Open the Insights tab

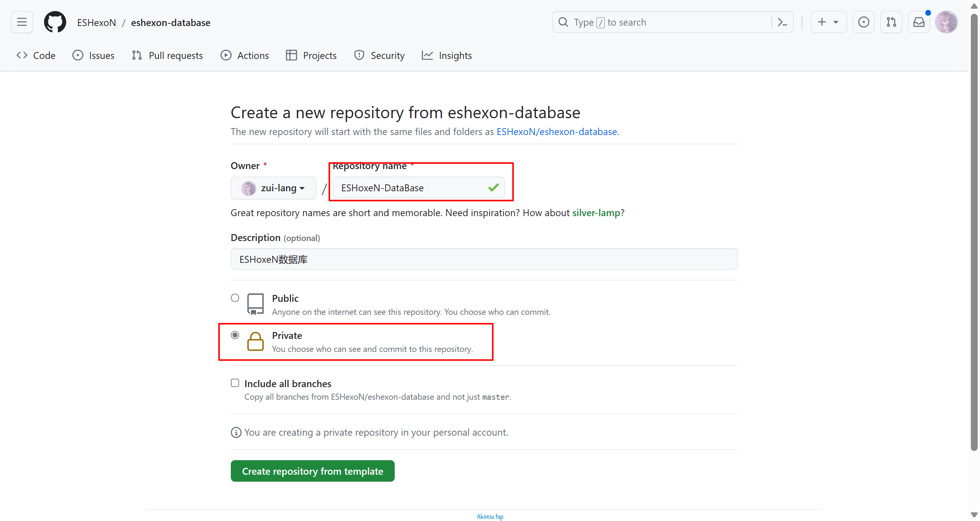[447, 55]
